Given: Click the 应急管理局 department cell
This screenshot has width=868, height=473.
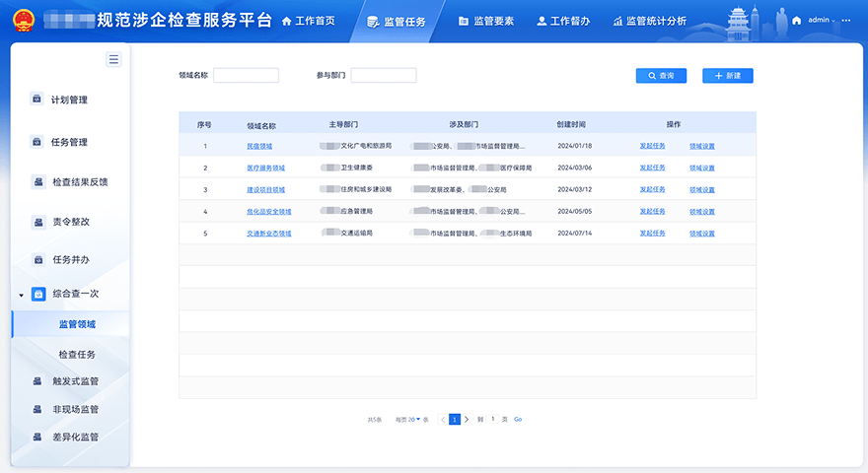Looking at the screenshot, I should (346, 211).
